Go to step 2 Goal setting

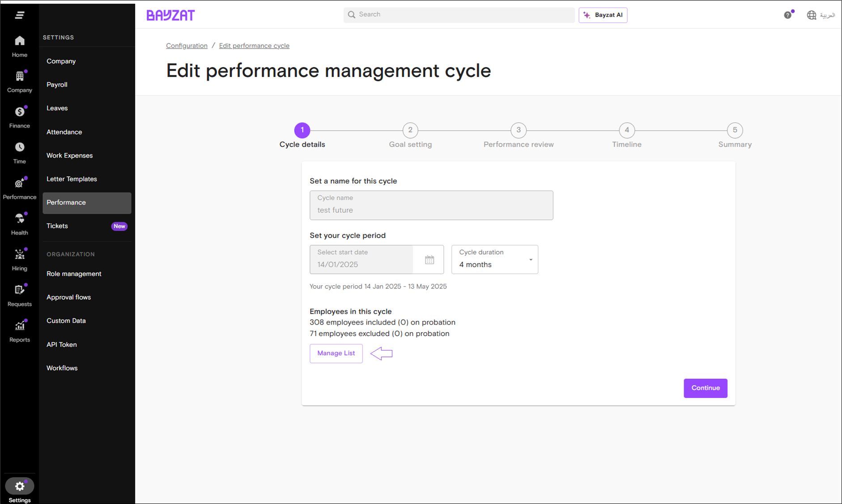pyautogui.click(x=410, y=131)
